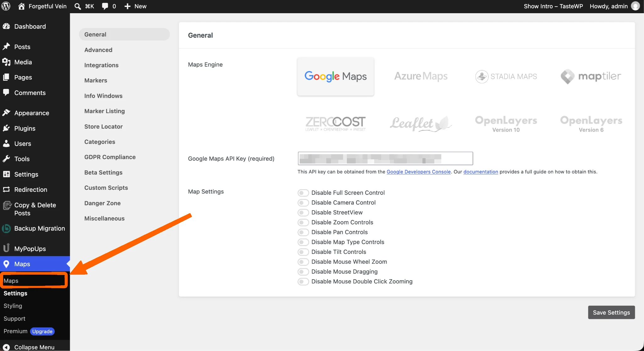This screenshot has height=351, width=644.
Task: Open the Maps submenu item
Action: (x=11, y=281)
